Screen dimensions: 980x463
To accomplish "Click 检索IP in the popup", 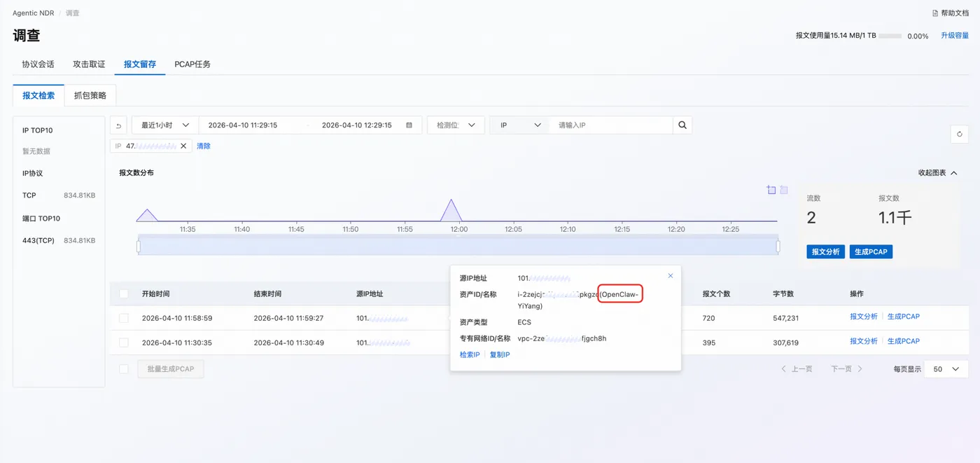I will coord(470,355).
